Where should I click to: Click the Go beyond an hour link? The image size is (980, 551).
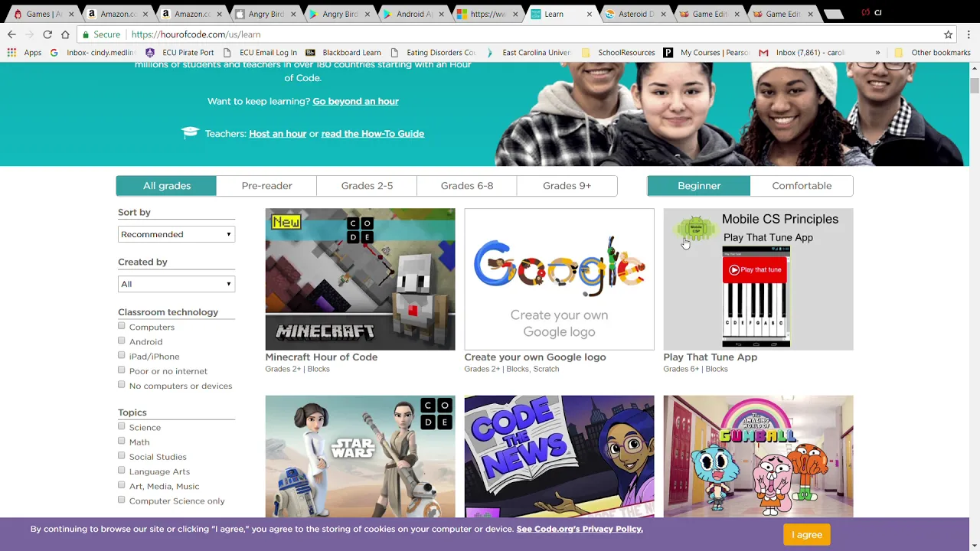[355, 101]
